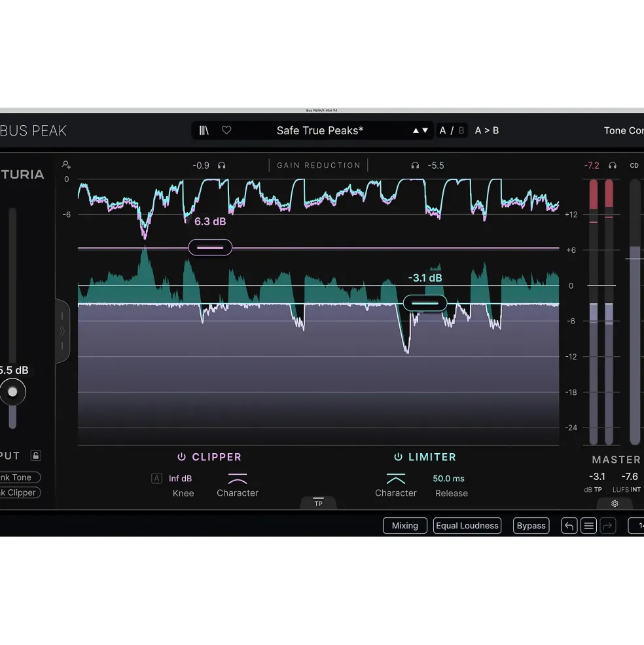Screen dimensions: 644x645
Task: Click the MASTER label
Action: point(616,460)
